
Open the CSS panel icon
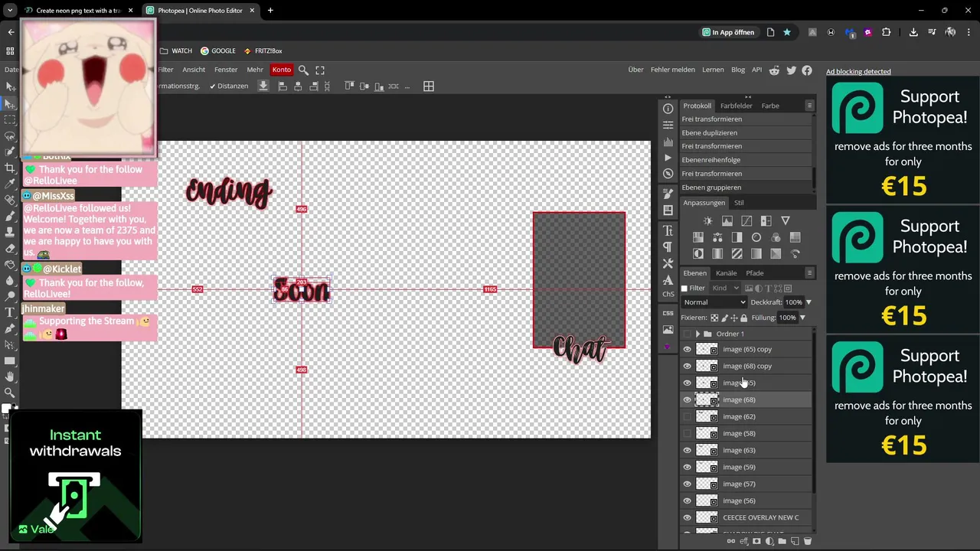pos(668,313)
